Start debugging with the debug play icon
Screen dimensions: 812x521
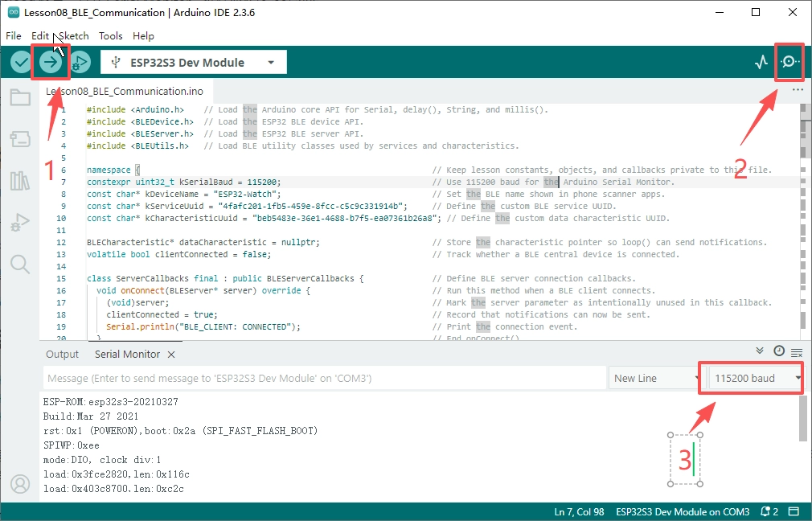[x=80, y=63]
